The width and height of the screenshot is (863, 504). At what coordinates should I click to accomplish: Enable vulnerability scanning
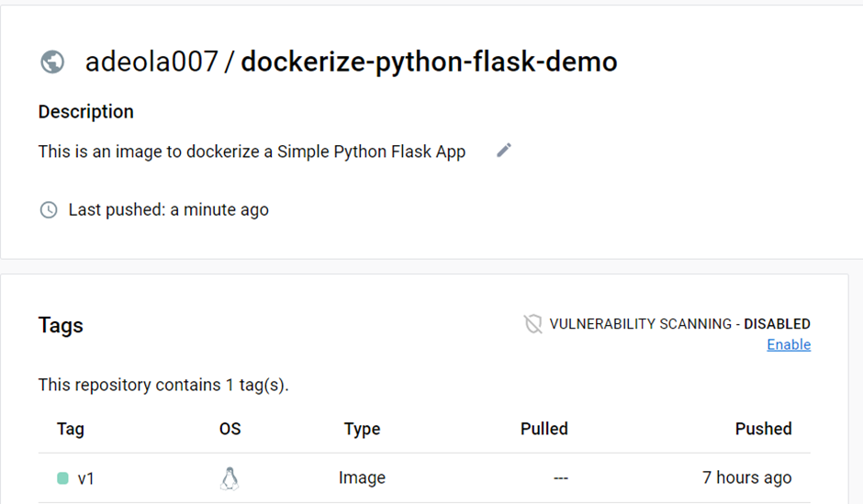tap(789, 344)
